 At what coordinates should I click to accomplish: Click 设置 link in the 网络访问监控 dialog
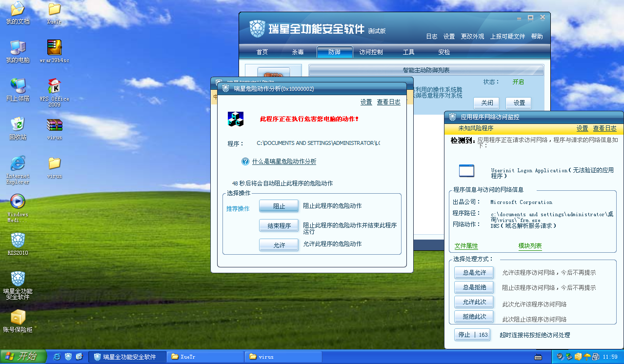[583, 128]
